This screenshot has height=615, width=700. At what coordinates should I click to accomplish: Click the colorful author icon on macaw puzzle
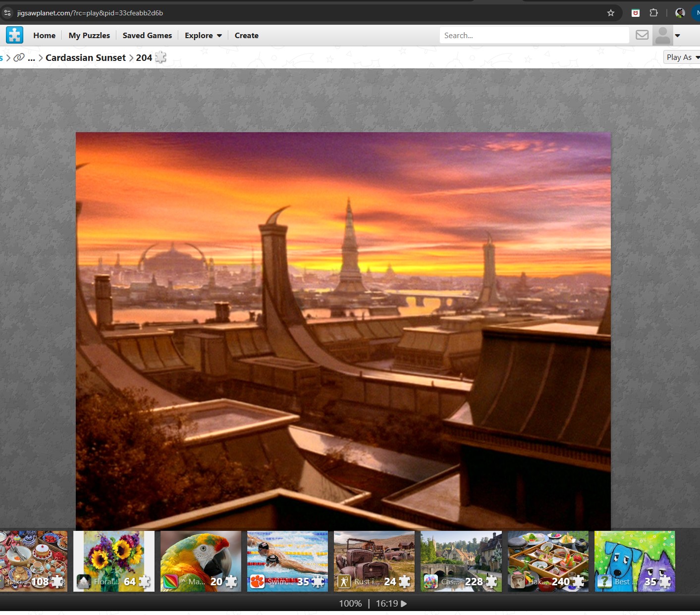click(170, 581)
